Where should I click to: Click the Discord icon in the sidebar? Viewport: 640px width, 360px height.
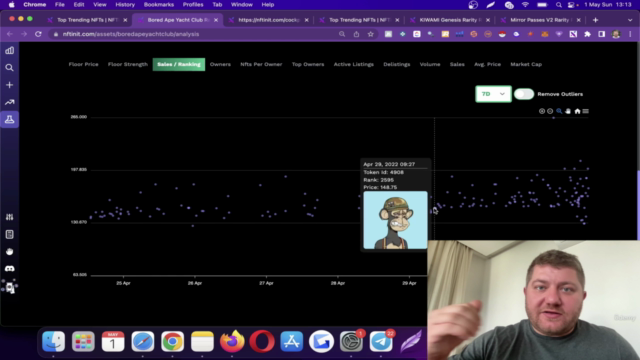(9, 269)
